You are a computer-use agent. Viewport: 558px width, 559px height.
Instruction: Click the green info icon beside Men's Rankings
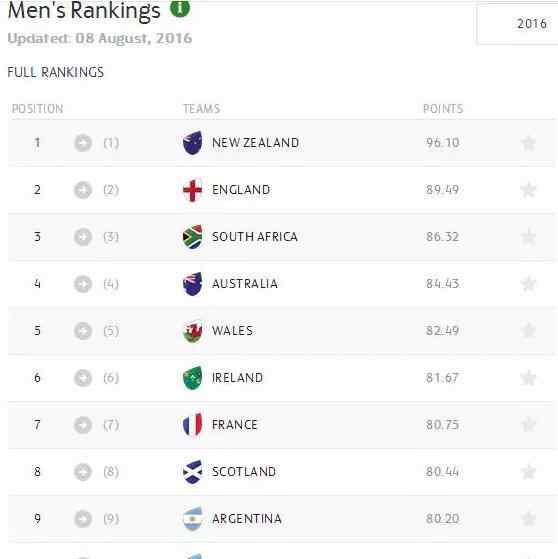coord(180,8)
